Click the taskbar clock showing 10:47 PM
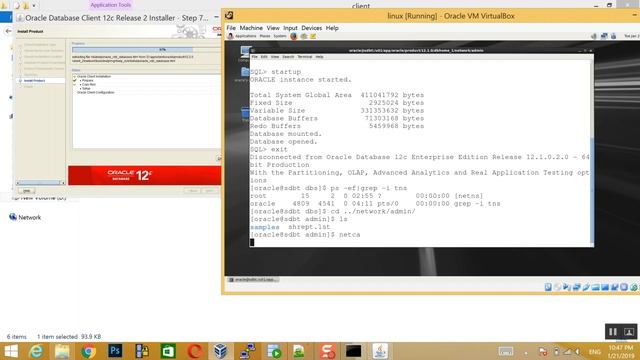640x360 pixels. [x=622, y=351]
